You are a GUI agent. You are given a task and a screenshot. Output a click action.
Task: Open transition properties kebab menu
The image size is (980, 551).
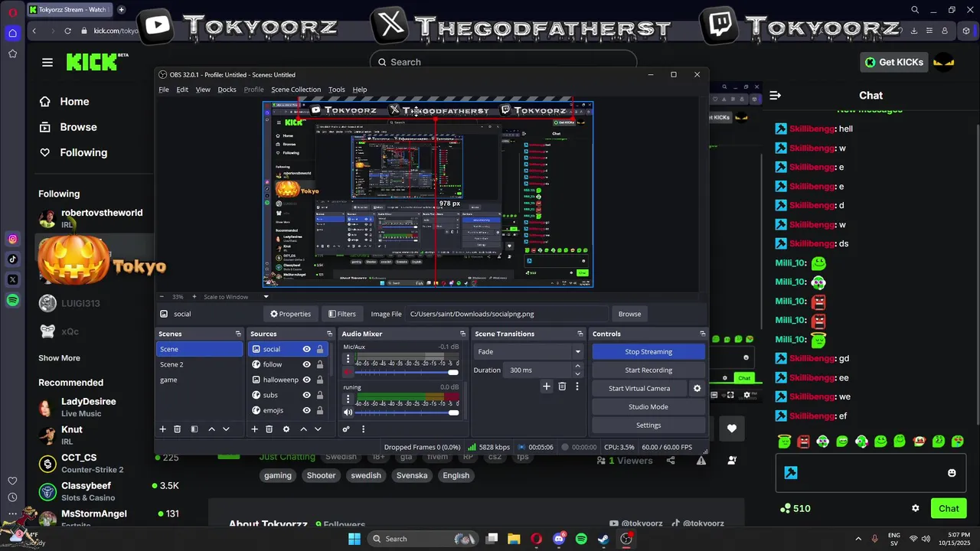[577, 386]
